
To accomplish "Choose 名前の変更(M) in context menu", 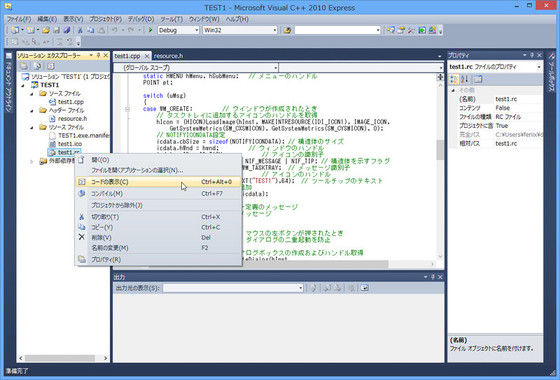I will click(x=158, y=248).
